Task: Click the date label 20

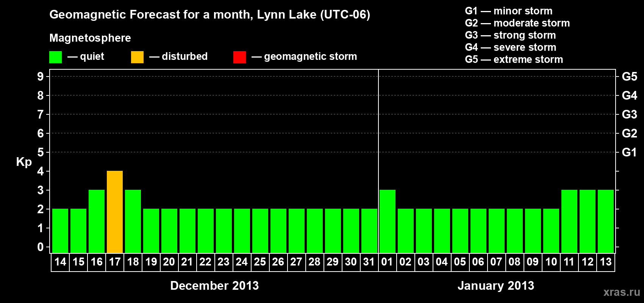Action: (169, 262)
